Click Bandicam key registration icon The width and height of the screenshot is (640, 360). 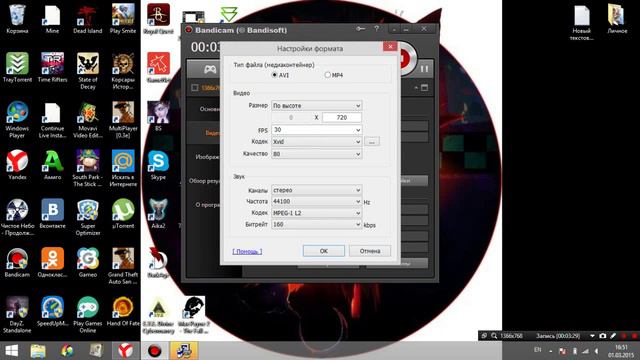pyautogui.click(x=360, y=29)
